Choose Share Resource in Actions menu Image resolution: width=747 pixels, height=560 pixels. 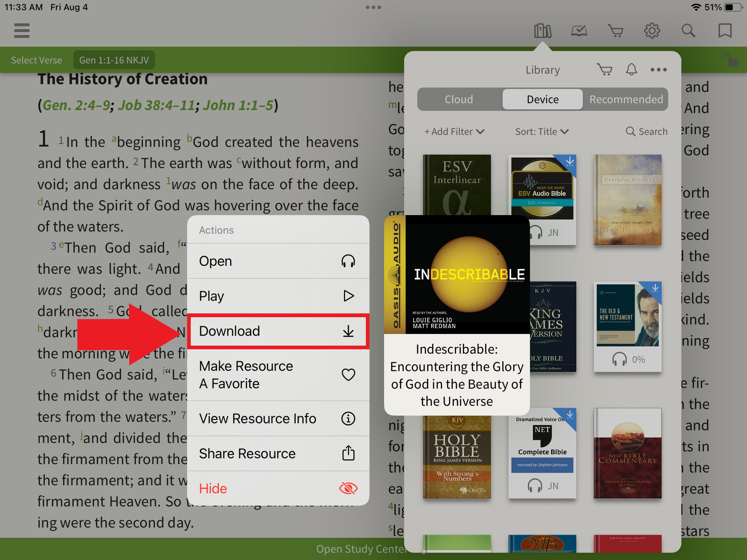(x=278, y=454)
